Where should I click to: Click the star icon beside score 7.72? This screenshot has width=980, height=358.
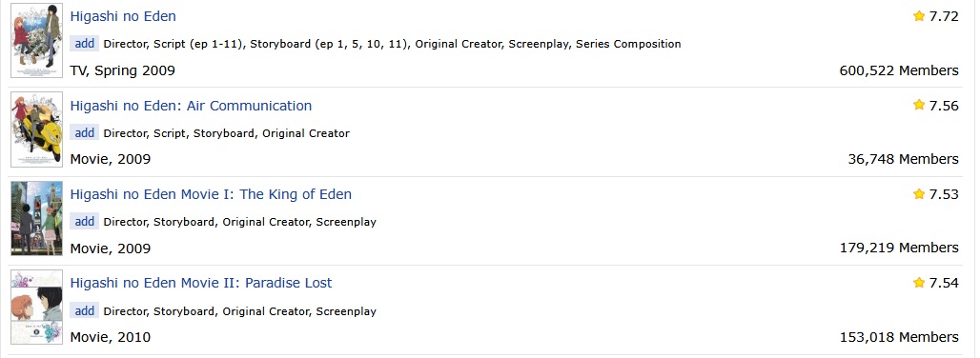point(919,16)
